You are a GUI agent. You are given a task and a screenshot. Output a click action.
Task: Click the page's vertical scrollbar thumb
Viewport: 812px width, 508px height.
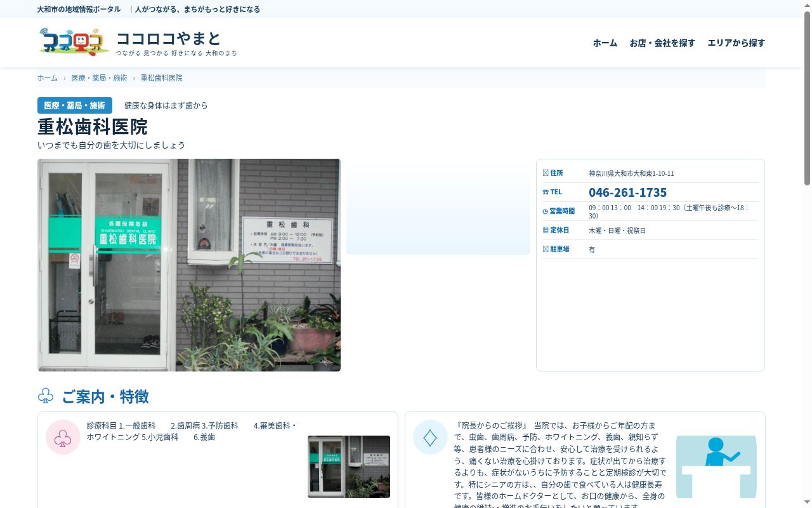pyautogui.click(x=807, y=98)
